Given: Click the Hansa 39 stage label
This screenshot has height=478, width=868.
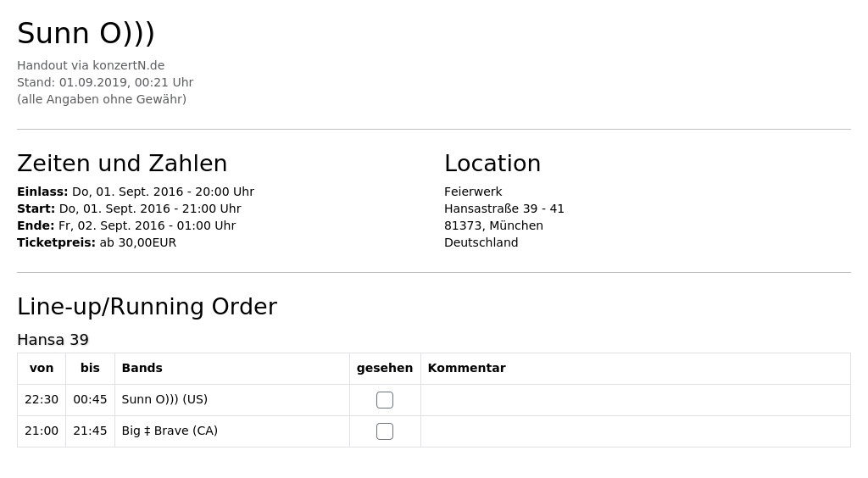Looking at the screenshot, I should pyautogui.click(x=53, y=340).
